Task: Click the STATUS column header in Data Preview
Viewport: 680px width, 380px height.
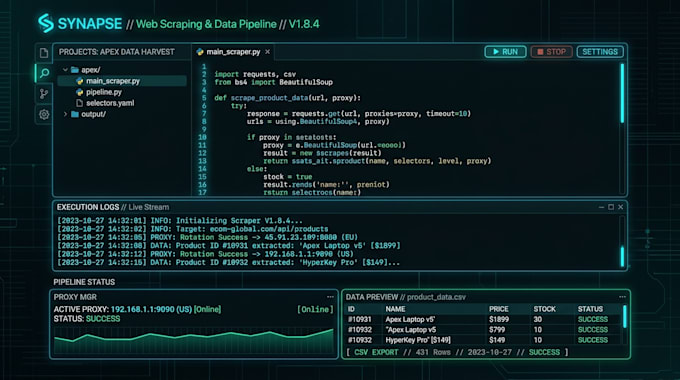Action: [590, 309]
